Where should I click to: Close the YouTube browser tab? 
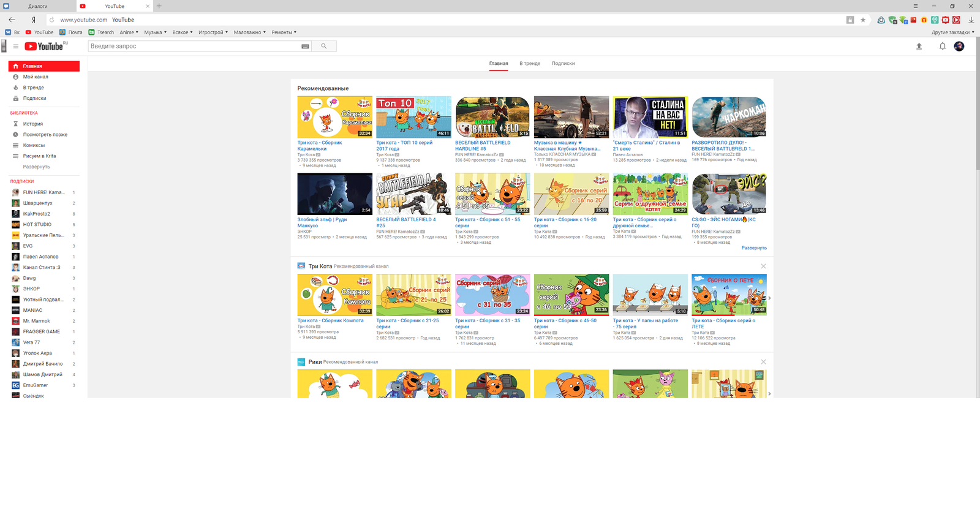click(x=148, y=6)
